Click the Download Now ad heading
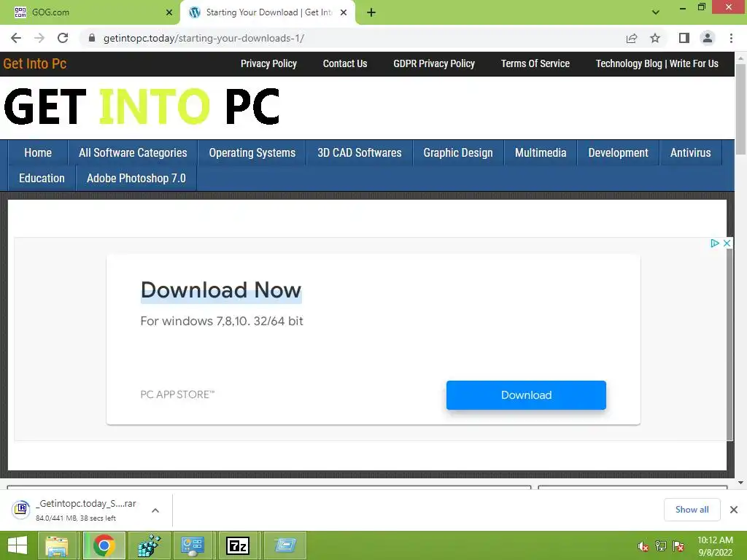The image size is (747, 560). click(221, 290)
